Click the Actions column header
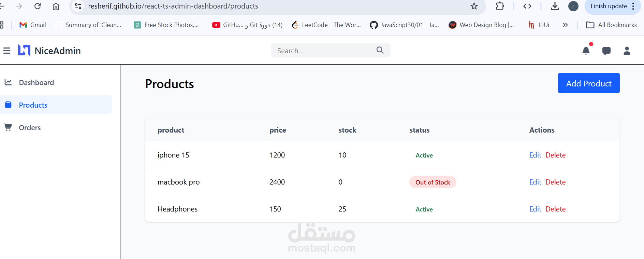Viewport: 644px width, 259px height. (542, 130)
